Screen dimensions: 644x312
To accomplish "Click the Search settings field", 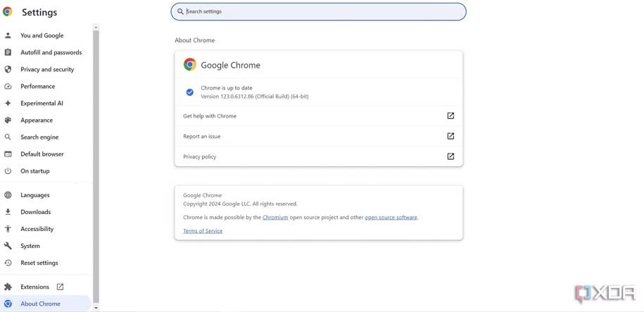I will click(318, 11).
